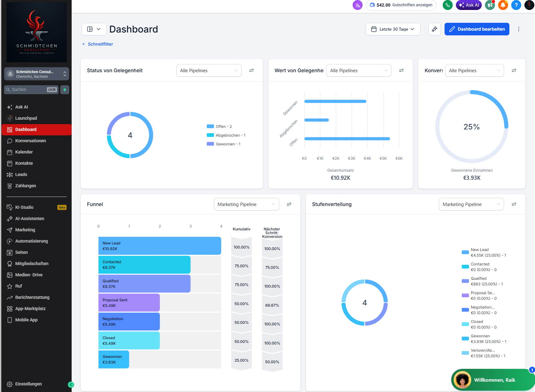The image size is (535, 392).
Task: Open the dashboard layout switcher dropdown
Action: point(94,29)
